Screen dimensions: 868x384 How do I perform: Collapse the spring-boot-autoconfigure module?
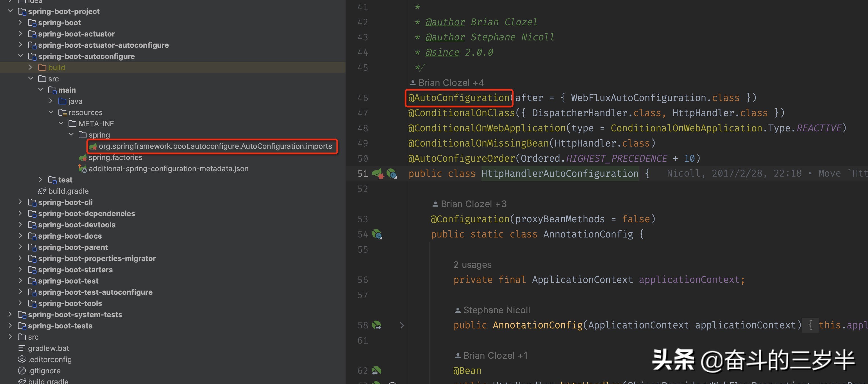coord(20,56)
